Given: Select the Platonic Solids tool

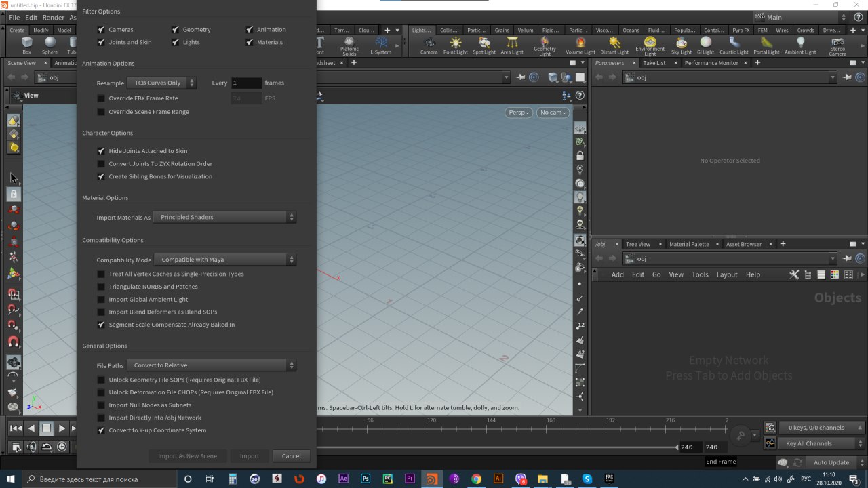Looking at the screenshot, I should tap(349, 45).
